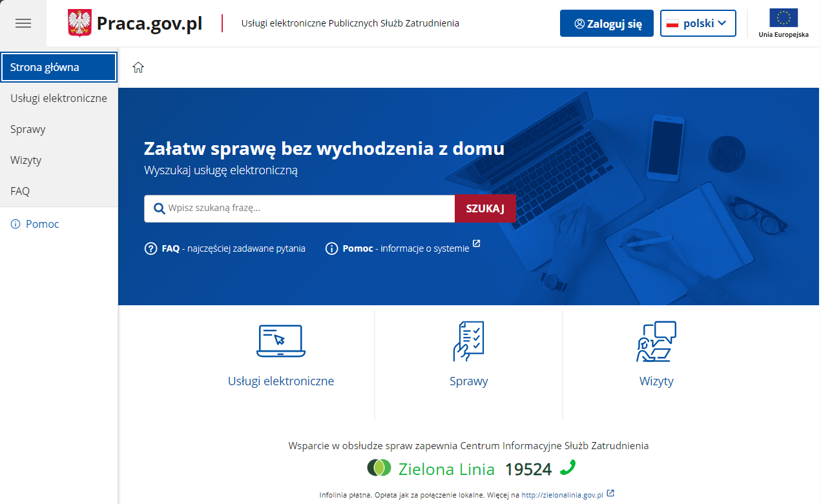Open Wizyty in the sidebar menu
This screenshot has width=821, height=504.
(59, 160)
